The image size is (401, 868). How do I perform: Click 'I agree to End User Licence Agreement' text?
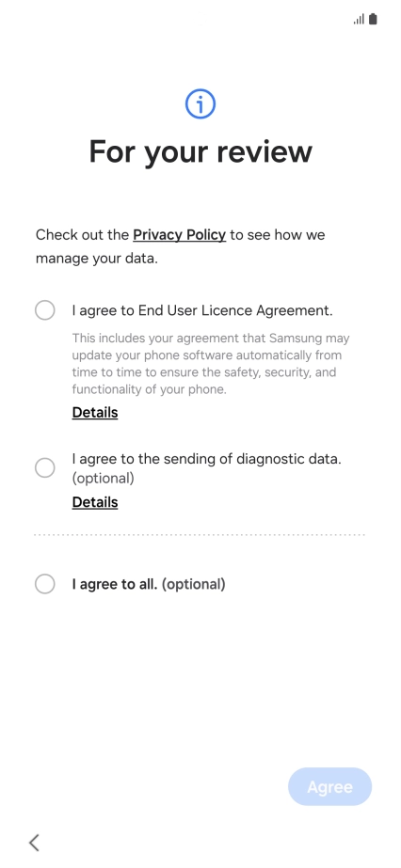pyautogui.click(x=202, y=310)
